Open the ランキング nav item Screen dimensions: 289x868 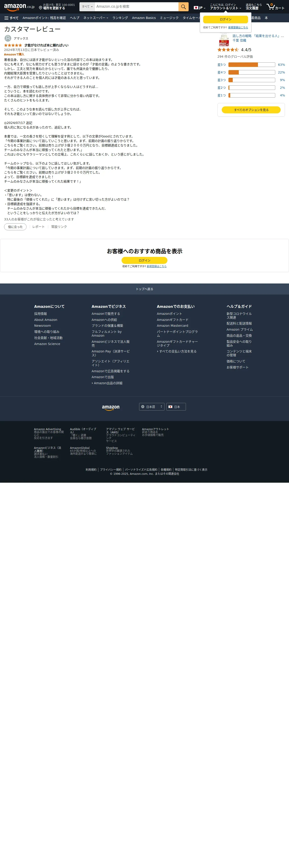120,18
